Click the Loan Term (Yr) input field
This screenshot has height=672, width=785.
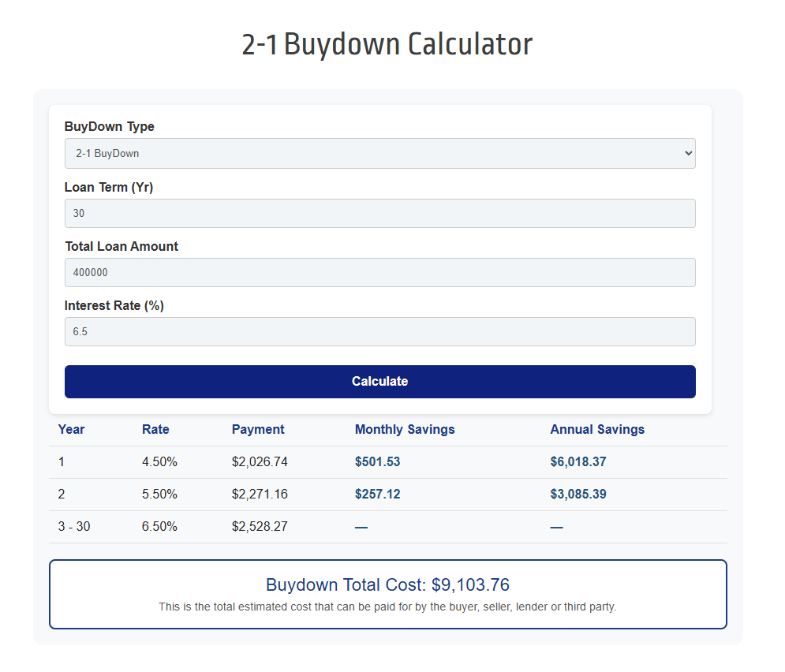click(x=379, y=213)
